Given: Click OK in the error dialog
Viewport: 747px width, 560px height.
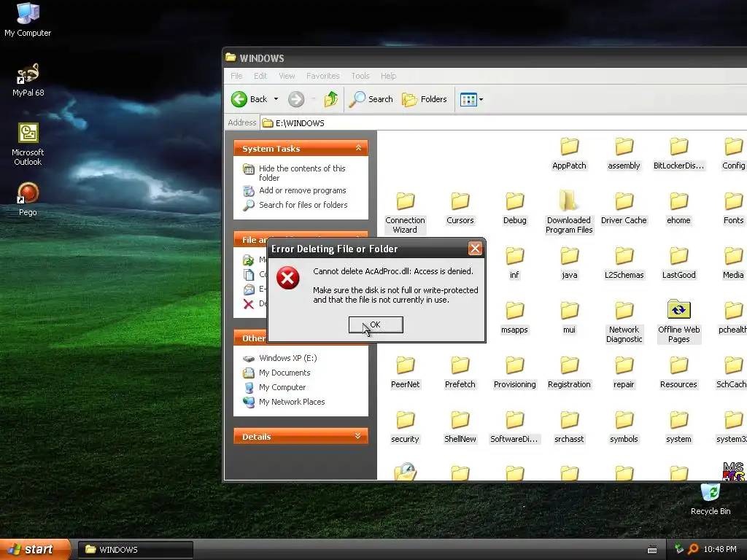Looking at the screenshot, I should click(376, 324).
